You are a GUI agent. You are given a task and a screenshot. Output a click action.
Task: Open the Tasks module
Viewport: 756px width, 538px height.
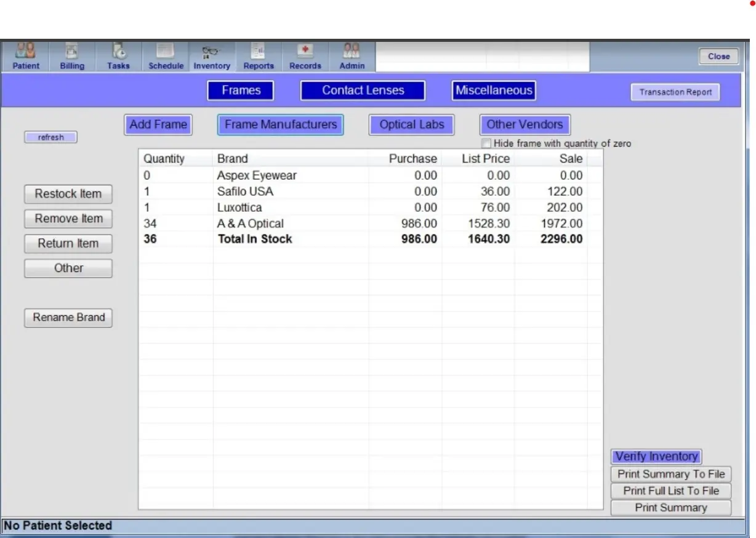(x=118, y=56)
